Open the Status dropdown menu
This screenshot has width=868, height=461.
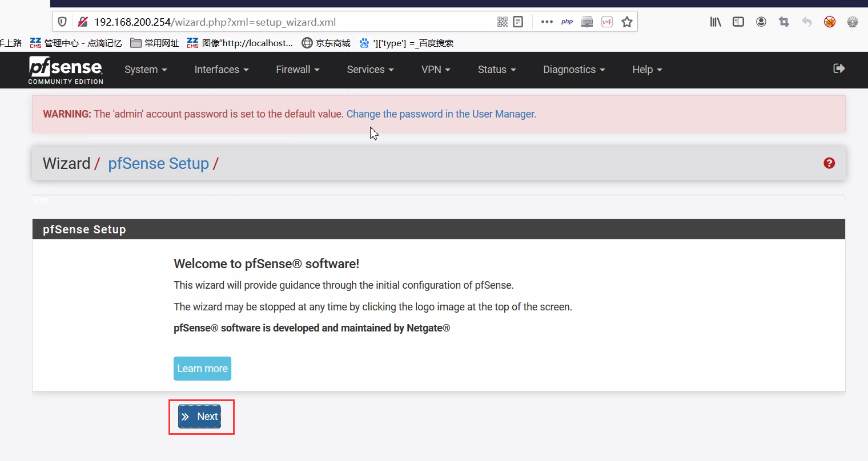[497, 70]
